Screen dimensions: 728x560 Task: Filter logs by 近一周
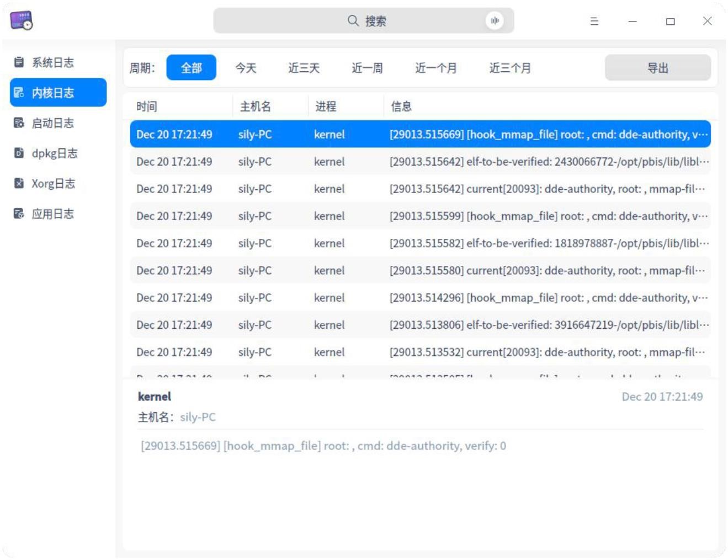(x=367, y=68)
